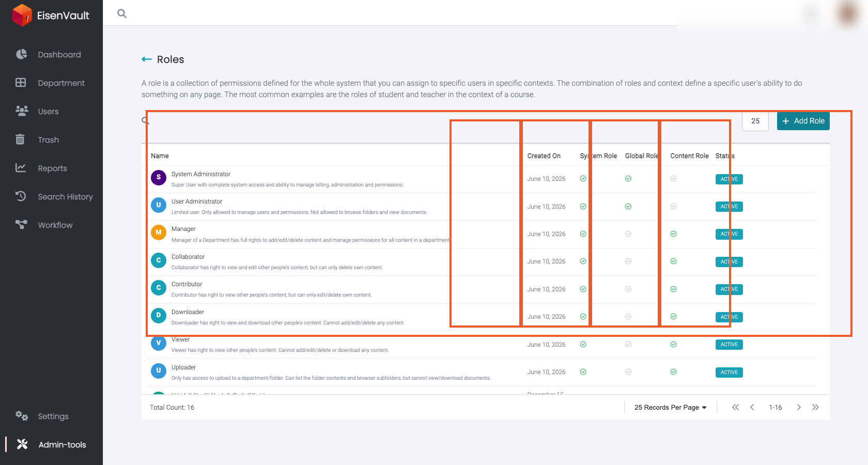Click the Downloader D avatar
This screenshot has height=465, width=868.
click(159, 315)
